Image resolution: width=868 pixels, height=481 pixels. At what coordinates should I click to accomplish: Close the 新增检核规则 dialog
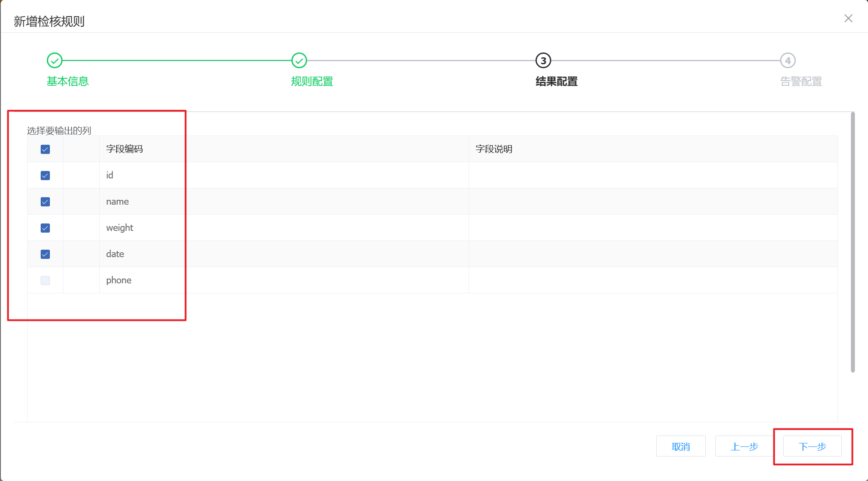[x=848, y=18]
